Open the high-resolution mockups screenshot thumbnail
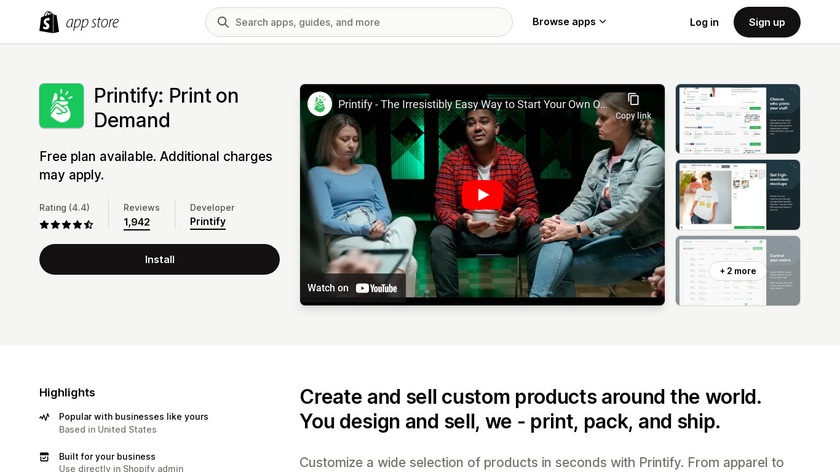This screenshot has height=472, width=840. pos(738,195)
